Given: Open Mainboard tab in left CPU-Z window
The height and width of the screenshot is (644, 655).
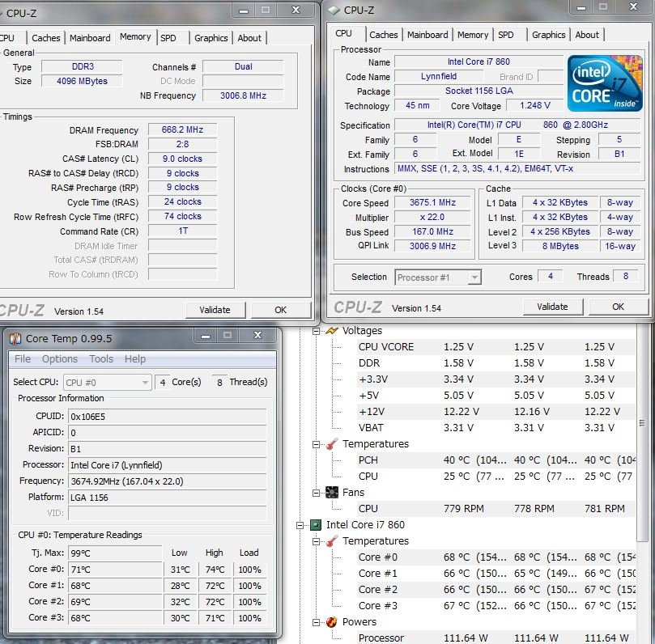Looking at the screenshot, I should tap(90, 38).
